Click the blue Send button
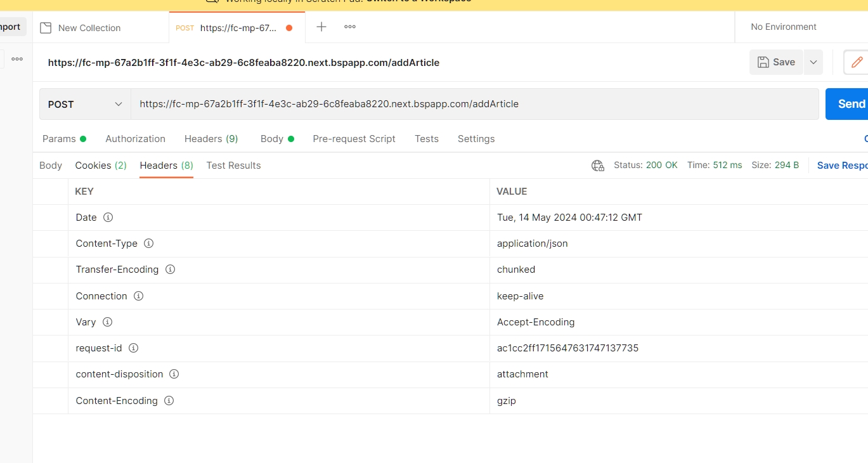 [847, 104]
